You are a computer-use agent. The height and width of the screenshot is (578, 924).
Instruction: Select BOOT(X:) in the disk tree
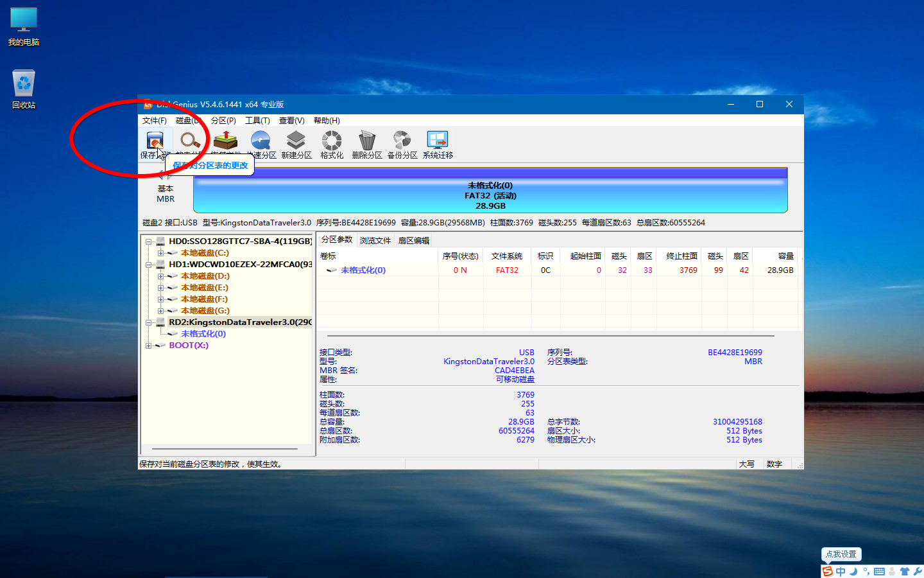pos(189,346)
